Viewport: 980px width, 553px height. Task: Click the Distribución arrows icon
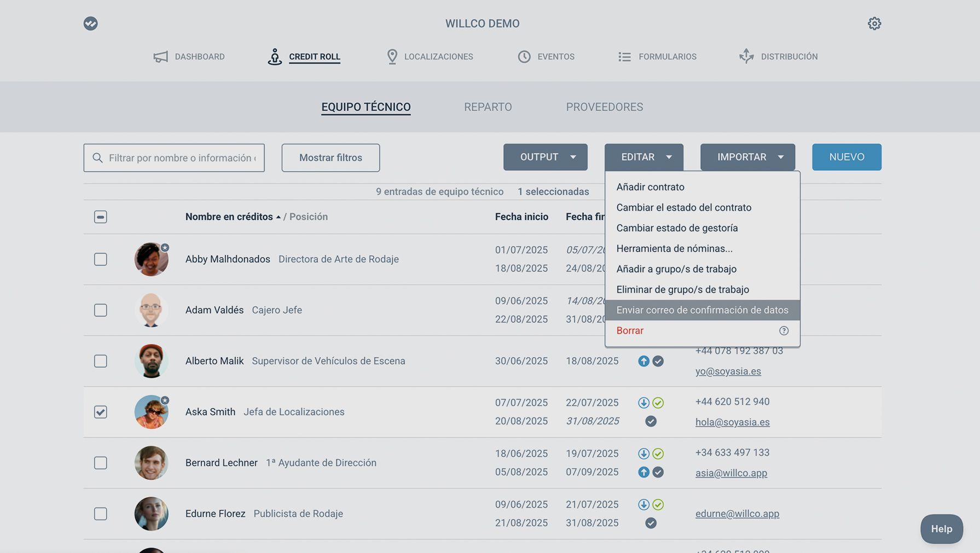click(746, 56)
